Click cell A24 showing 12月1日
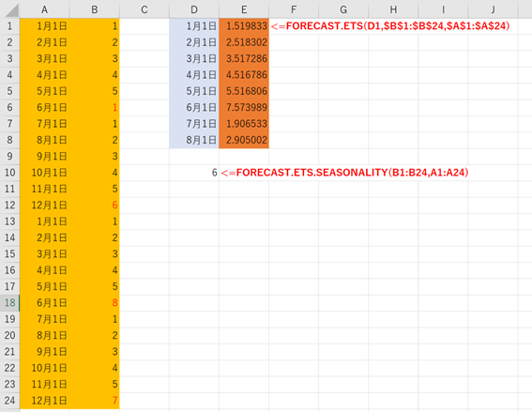The image size is (532, 412). 45,400
